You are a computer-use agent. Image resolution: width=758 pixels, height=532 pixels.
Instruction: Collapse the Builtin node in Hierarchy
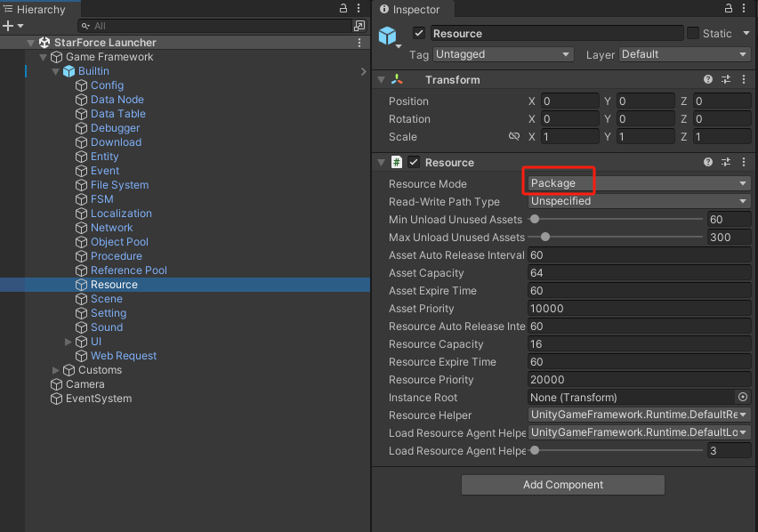pos(55,70)
